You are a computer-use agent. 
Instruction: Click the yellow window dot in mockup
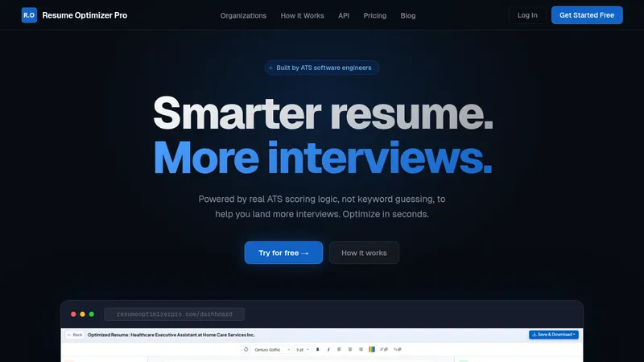pos(83,315)
